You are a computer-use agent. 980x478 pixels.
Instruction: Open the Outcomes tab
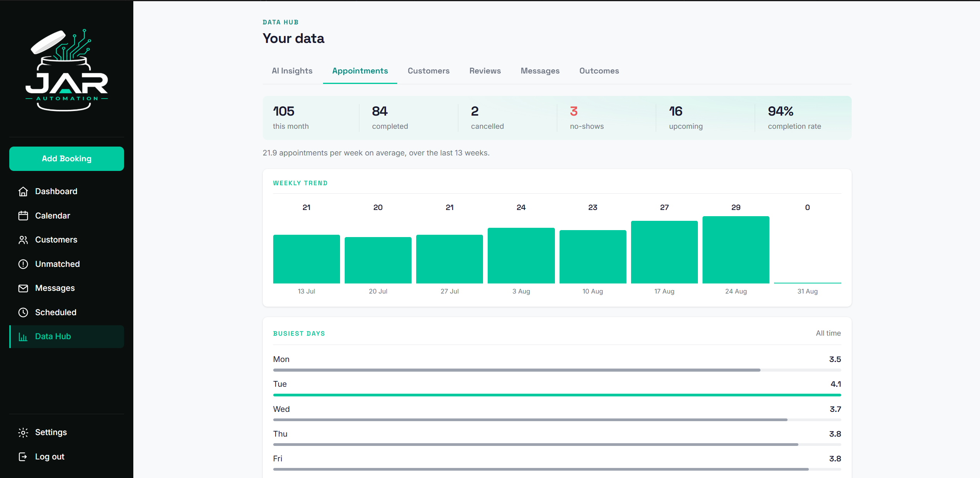click(x=599, y=71)
